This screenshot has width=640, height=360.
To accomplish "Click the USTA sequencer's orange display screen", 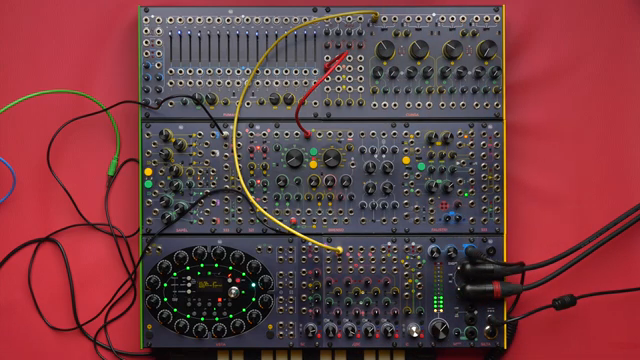I will pyautogui.click(x=210, y=284).
